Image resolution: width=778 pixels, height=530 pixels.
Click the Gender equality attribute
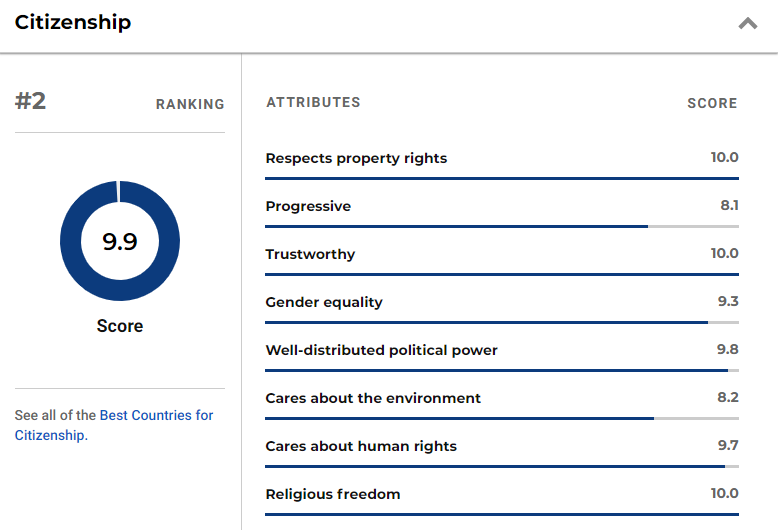pos(324,302)
